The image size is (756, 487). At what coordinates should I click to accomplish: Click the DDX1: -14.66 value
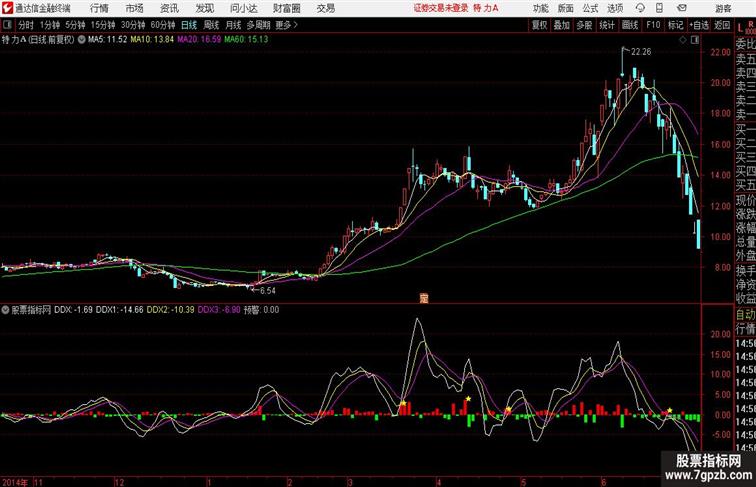point(120,310)
